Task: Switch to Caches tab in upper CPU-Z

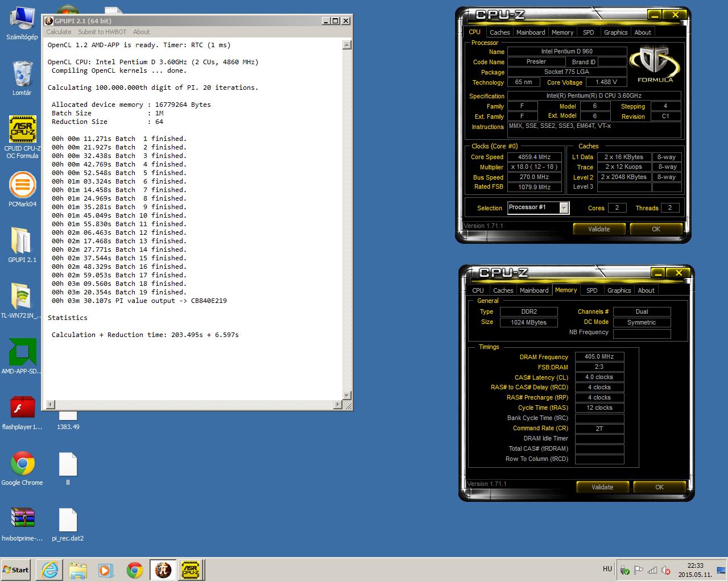Action: point(499,32)
